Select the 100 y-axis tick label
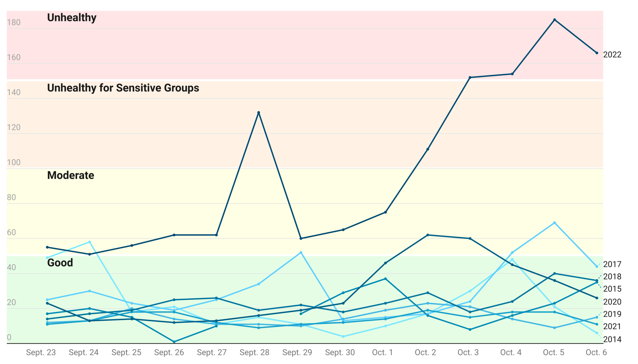The width and height of the screenshot is (638, 364). 14,162
